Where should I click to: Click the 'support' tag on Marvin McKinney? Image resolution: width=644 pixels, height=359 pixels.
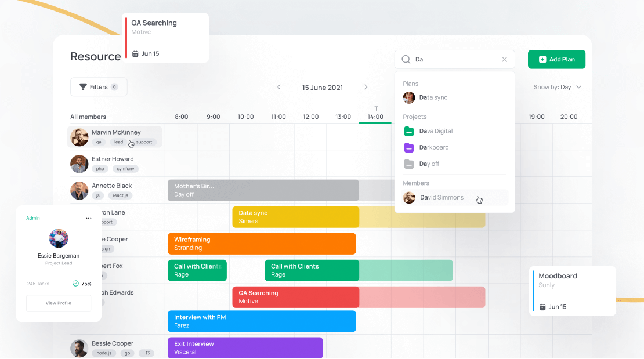pyautogui.click(x=144, y=142)
